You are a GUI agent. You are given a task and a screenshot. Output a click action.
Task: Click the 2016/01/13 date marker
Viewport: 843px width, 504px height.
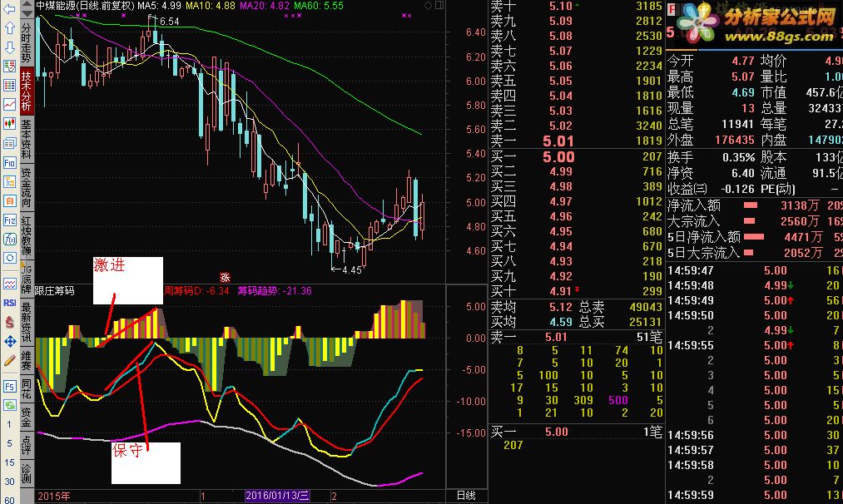click(277, 496)
